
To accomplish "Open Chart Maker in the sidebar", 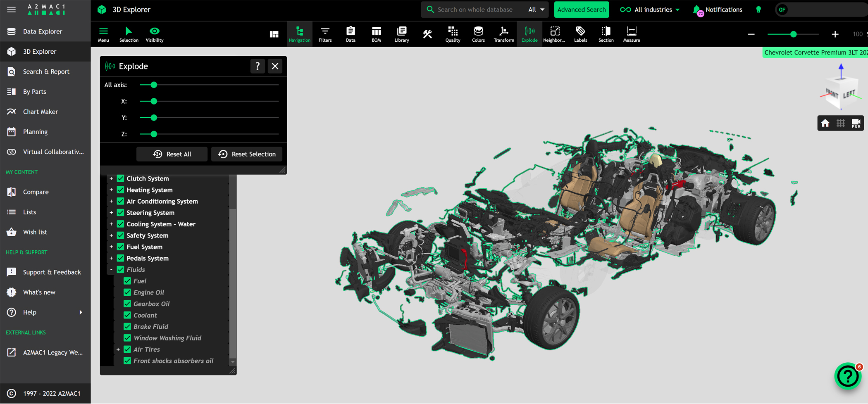I will tap(40, 112).
